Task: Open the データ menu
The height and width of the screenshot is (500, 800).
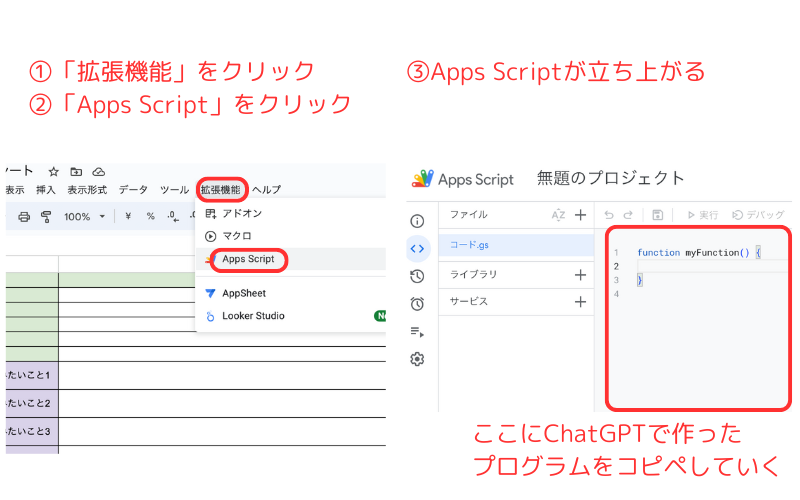Action: tap(133, 190)
